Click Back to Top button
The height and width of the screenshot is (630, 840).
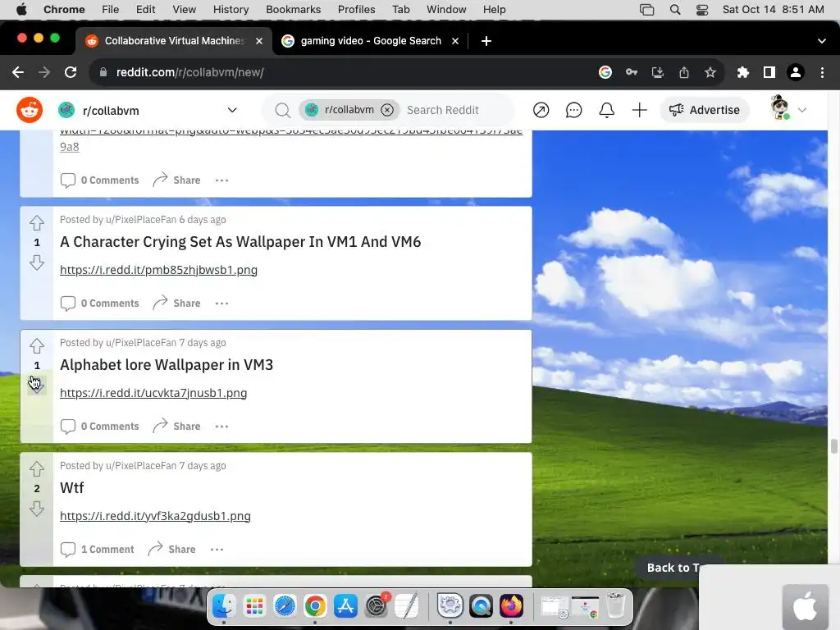(673, 568)
